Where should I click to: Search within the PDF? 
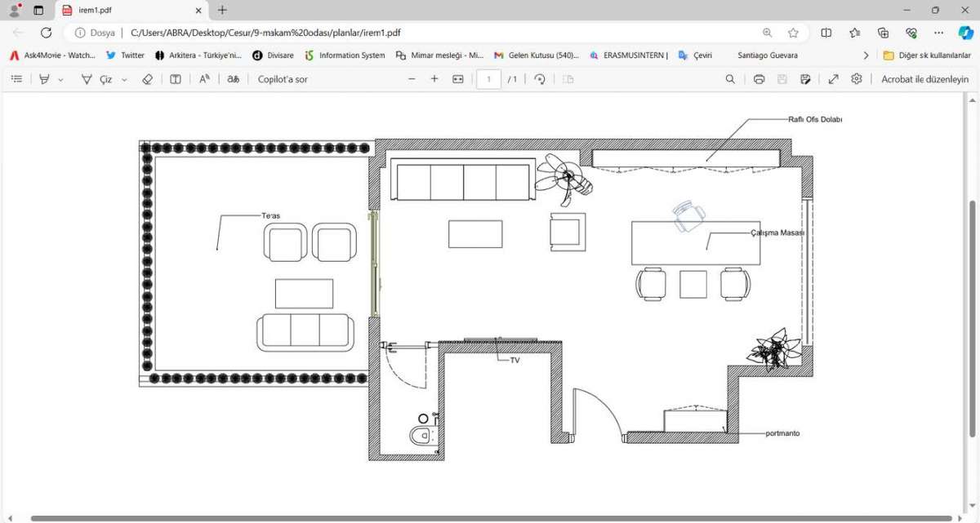click(x=730, y=79)
